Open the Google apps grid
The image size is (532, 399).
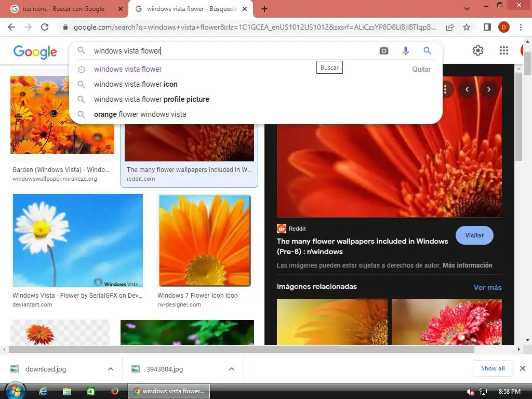(504, 50)
